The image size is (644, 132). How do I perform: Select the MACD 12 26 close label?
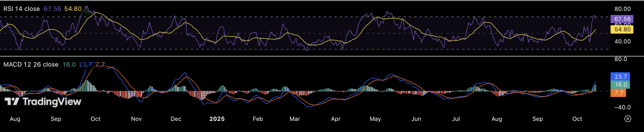coord(31,64)
